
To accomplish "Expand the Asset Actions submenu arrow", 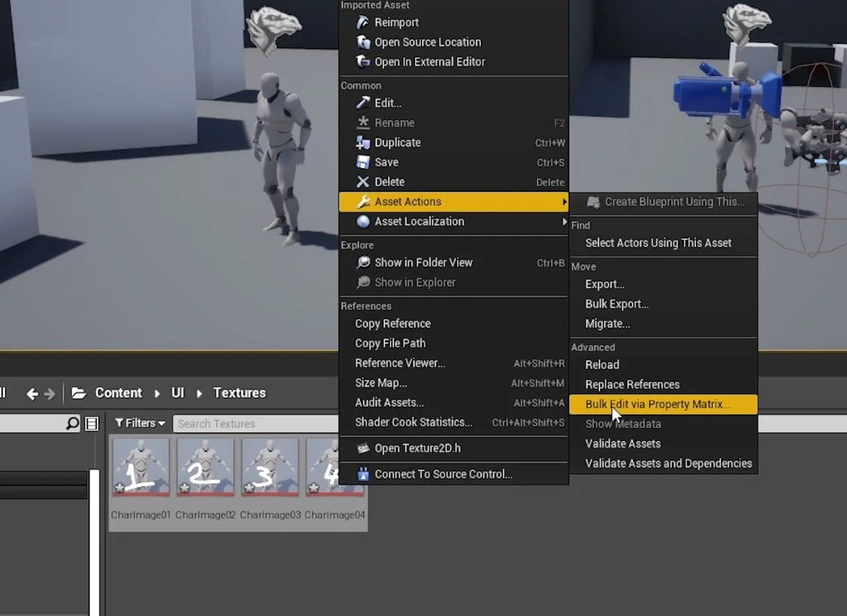I will click(565, 202).
